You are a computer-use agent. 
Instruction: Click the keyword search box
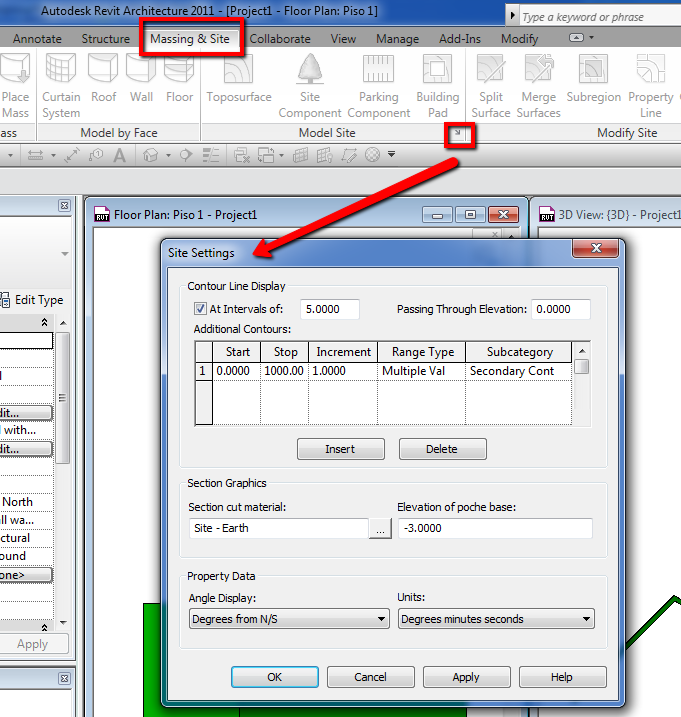pyautogui.click(x=600, y=17)
